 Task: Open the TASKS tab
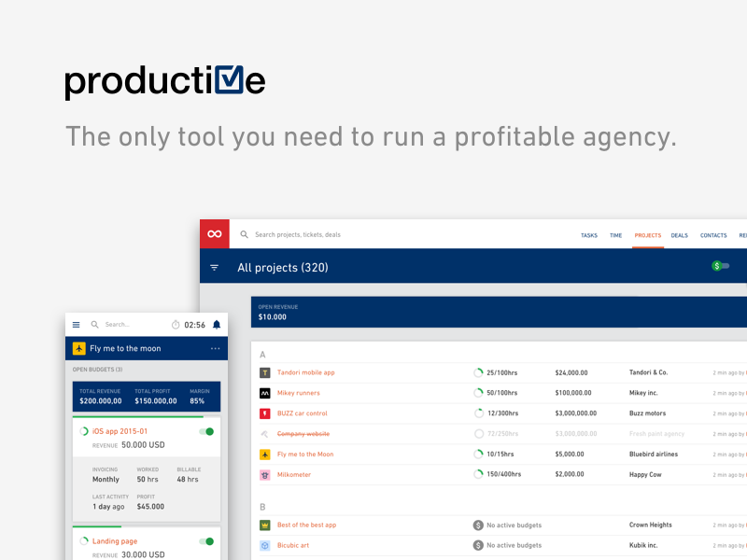tap(589, 235)
